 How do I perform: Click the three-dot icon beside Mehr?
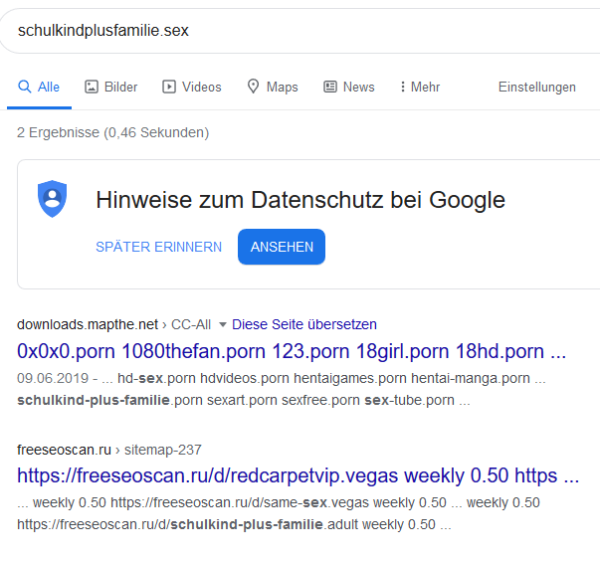[x=403, y=87]
